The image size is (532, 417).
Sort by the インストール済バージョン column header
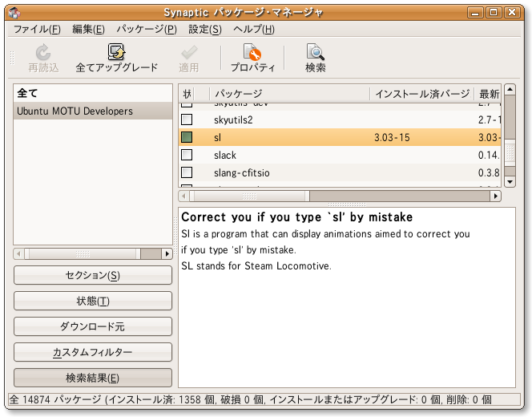click(421, 93)
